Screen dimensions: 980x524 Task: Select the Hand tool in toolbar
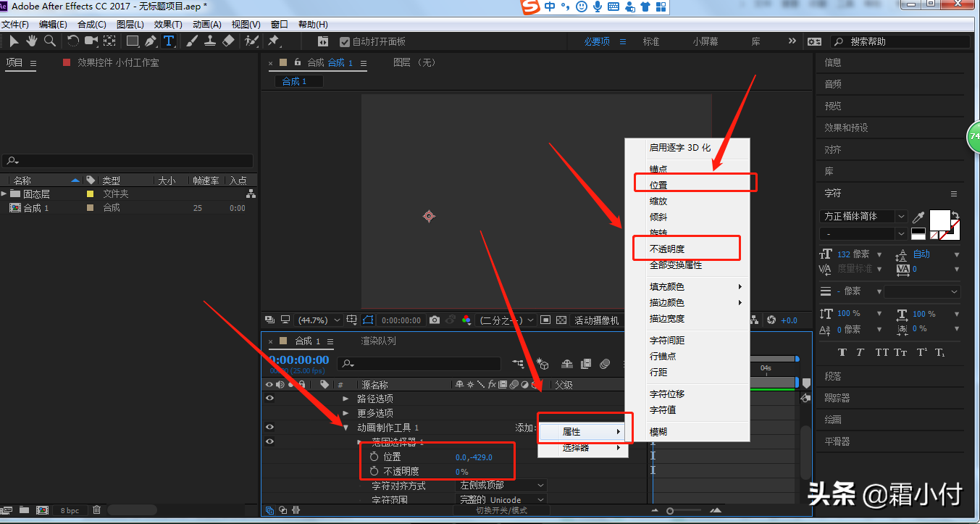32,41
